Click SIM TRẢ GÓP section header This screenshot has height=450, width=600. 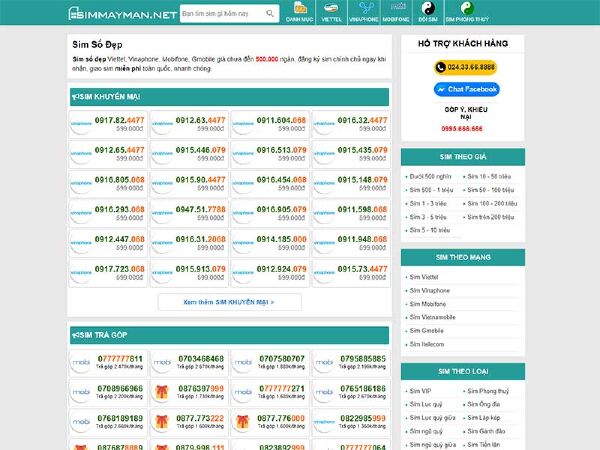(229, 335)
